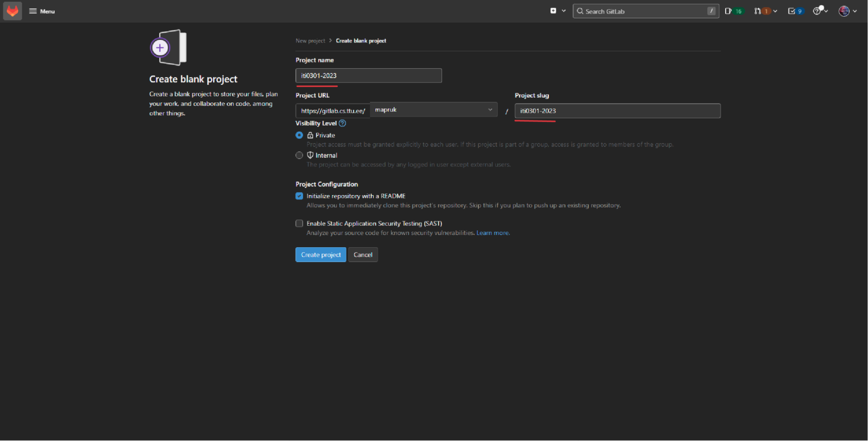This screenshot has width=868, height=441.
Task: Click the blank project illustration icon
Action: (168, 48)
